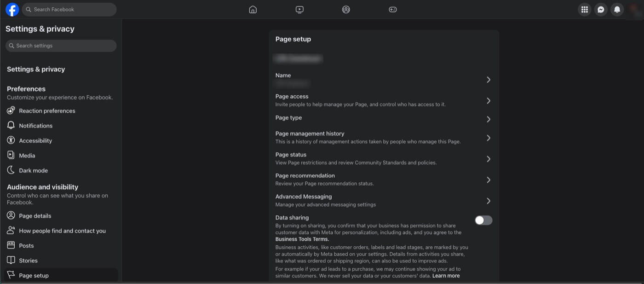The height and width of the screenshot is (284, 644).
Task: Expand the Name row chevron
Action: (489, 80)
